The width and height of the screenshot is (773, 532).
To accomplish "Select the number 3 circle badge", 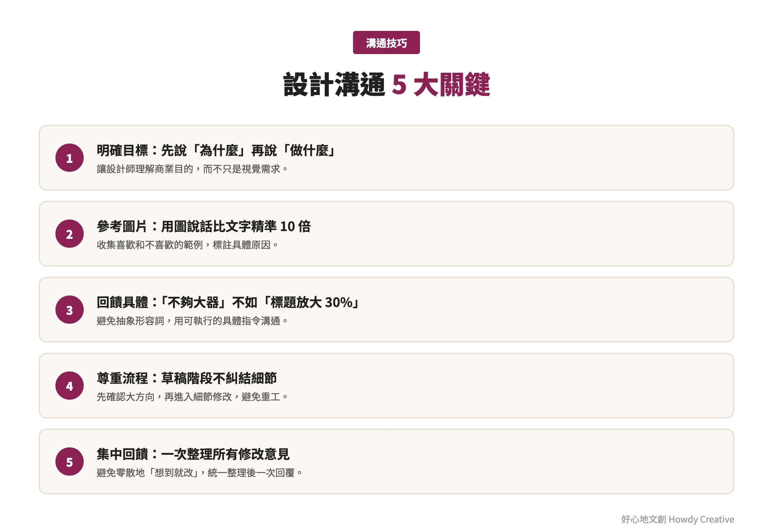I will 69,310.
